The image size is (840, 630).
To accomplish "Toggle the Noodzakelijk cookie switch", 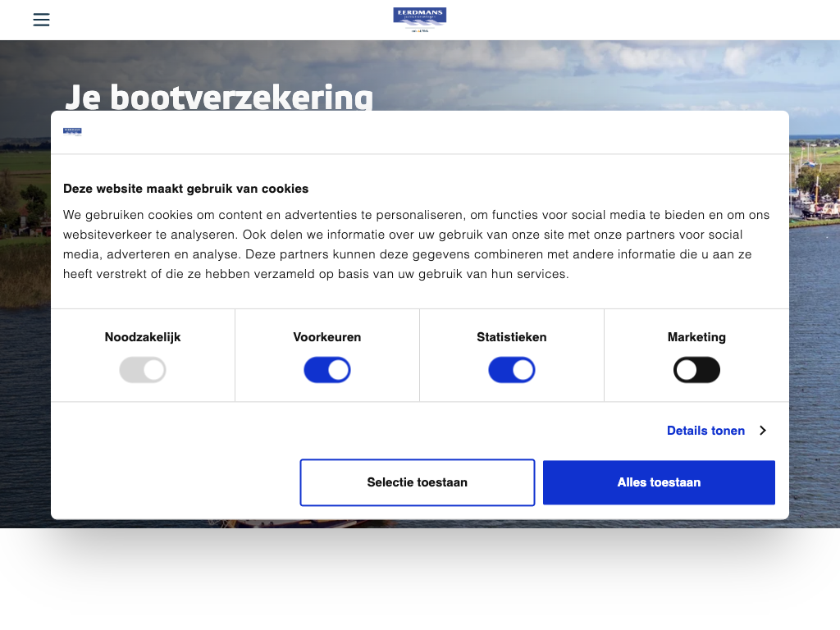I will 143,370.
